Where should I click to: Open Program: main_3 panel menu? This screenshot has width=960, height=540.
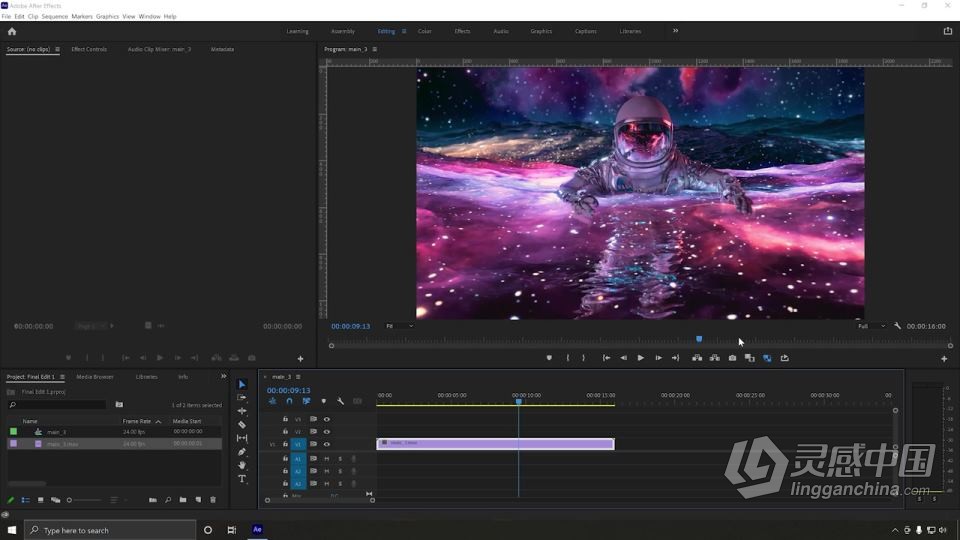(375, 49)
